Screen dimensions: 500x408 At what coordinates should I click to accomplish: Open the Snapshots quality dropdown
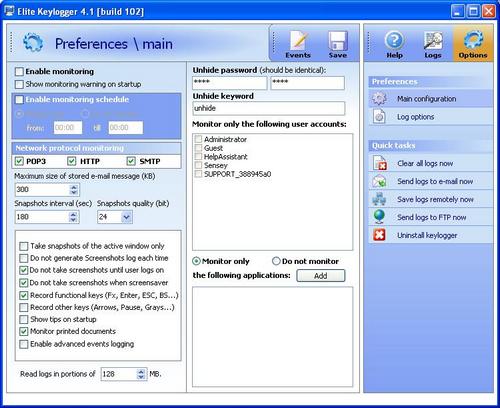click(126, 217)
